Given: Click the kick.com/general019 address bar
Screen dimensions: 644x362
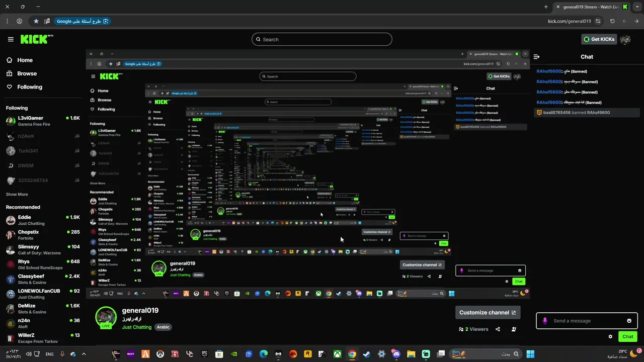Looking at the screenshot, I should click(x=569, y=21).
